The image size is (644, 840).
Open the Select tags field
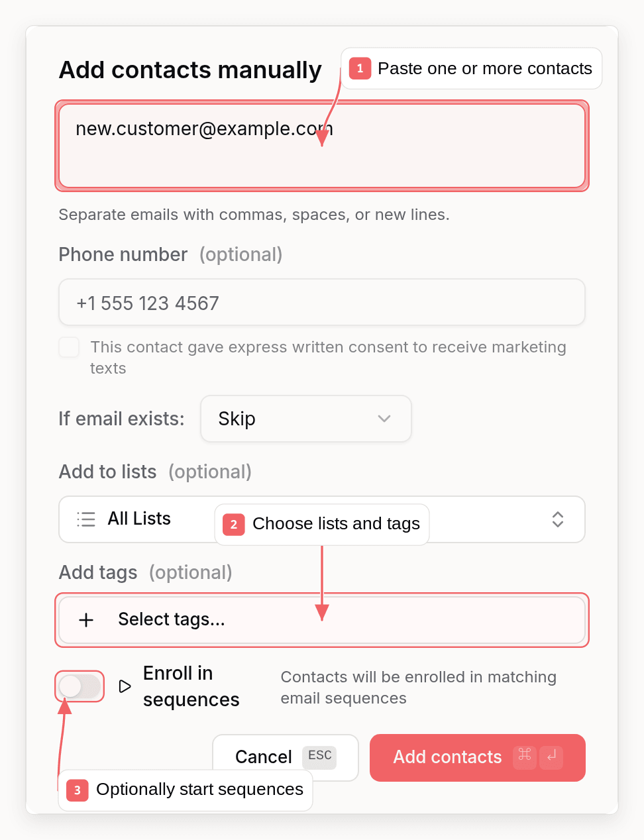pyautogui.click(x=322, y=620)
